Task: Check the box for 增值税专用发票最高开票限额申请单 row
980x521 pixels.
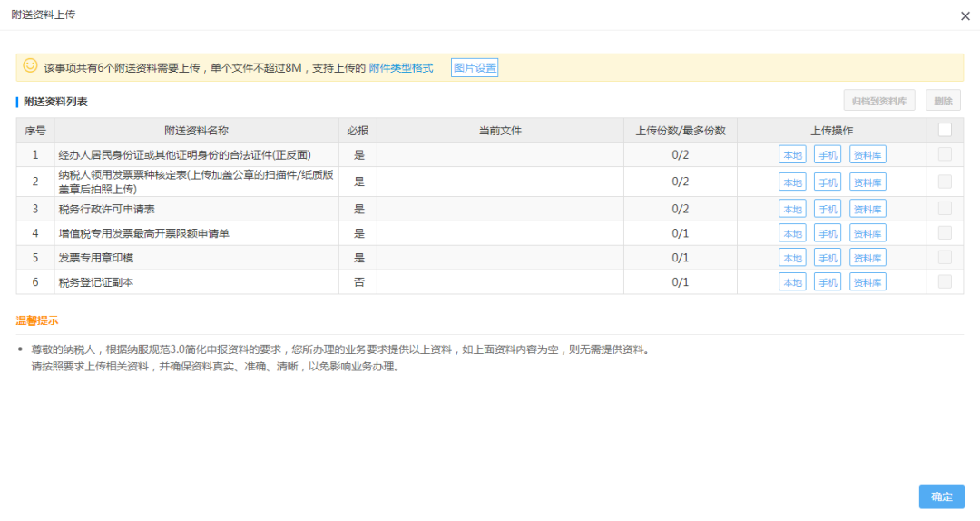Action: [945, 232]
